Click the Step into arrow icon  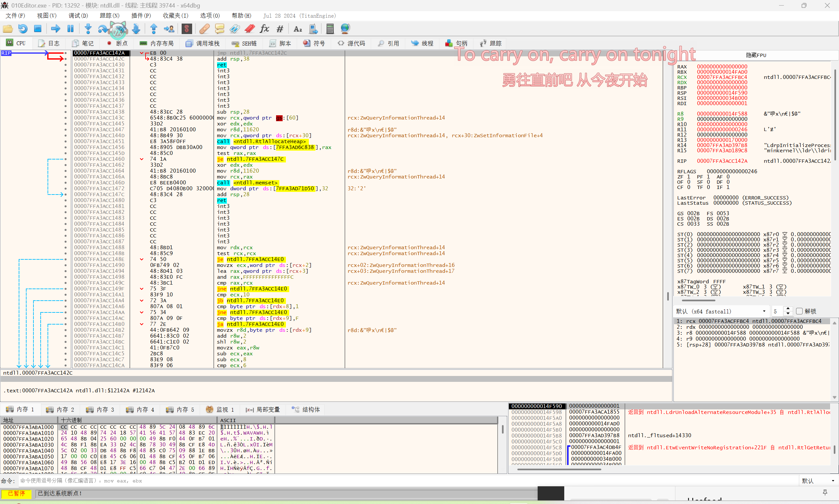click(x=88, y=29)
